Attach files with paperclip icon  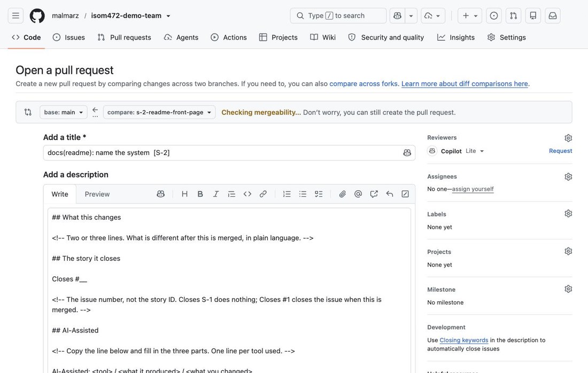[x=342, y=194]
